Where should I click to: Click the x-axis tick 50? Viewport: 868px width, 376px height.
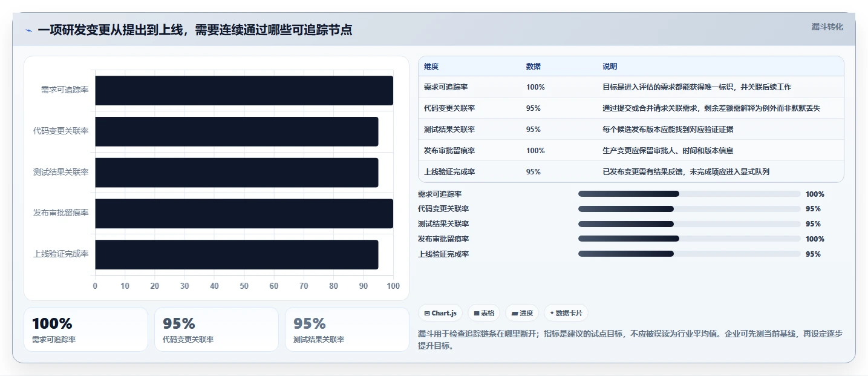point(244,286)
